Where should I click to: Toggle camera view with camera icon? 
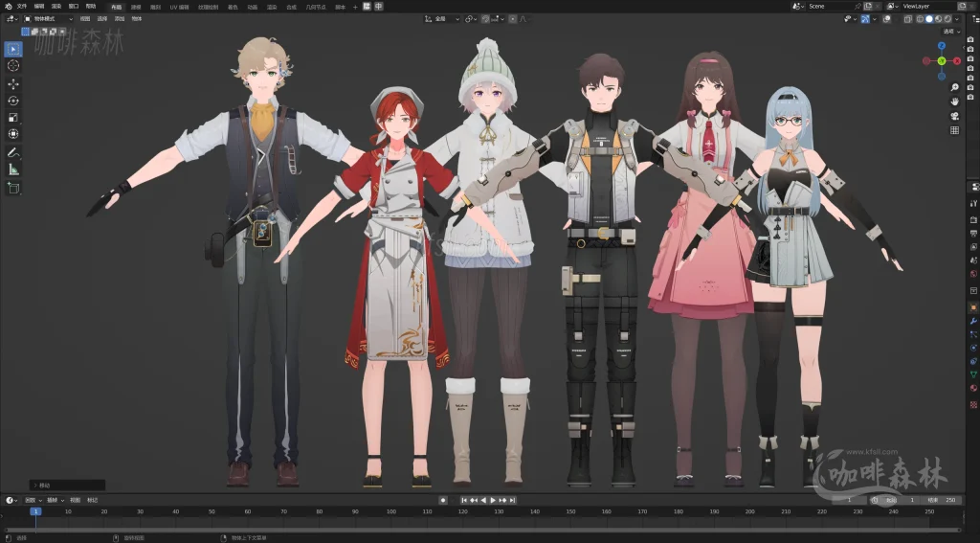tap(954, 116)
